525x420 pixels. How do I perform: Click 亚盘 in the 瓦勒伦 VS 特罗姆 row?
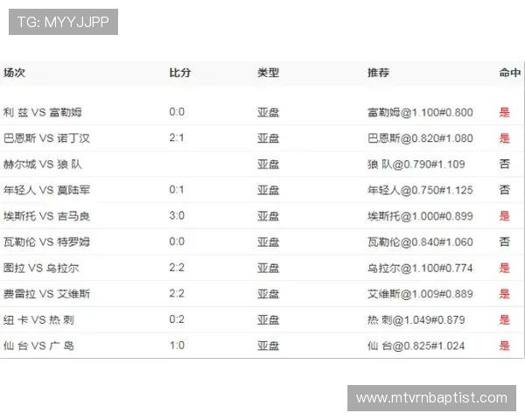(x=268, y=241)
